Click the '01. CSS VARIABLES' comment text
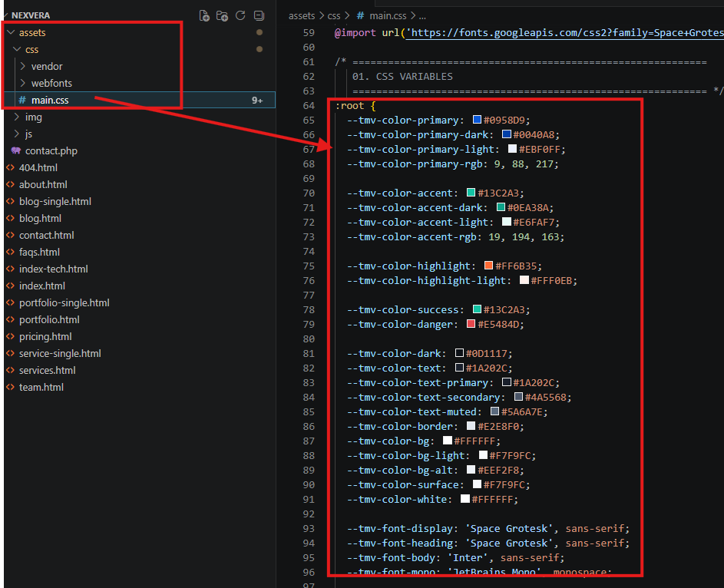The height and width of the screenshot is (588, 724). coord(402,77)
